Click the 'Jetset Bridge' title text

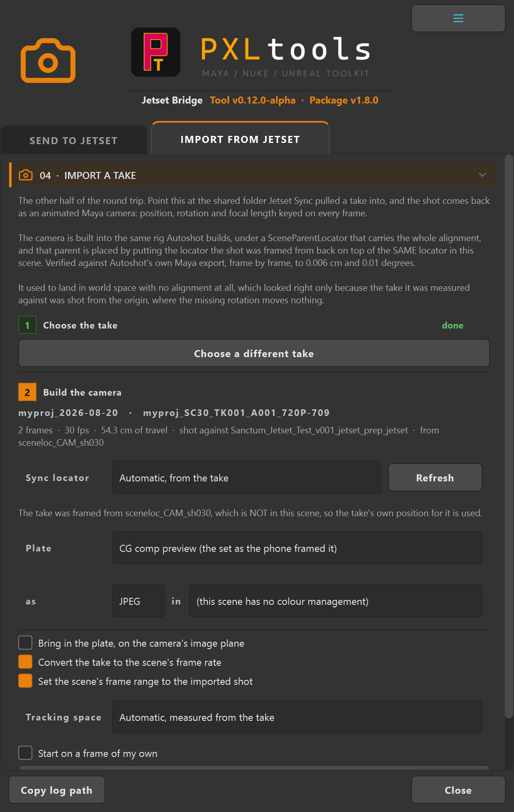click(172, 100)
